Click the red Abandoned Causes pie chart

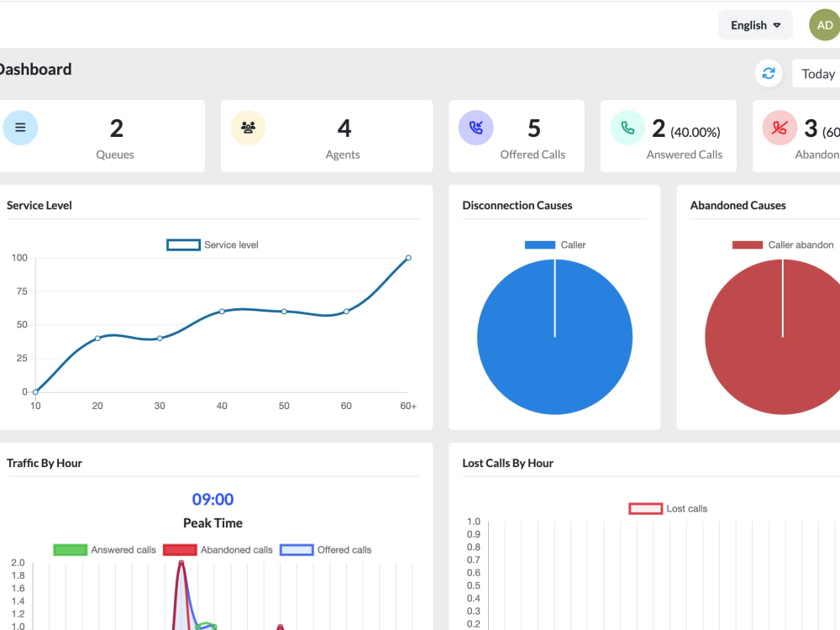pyautogui.click(x=774, y=337)
